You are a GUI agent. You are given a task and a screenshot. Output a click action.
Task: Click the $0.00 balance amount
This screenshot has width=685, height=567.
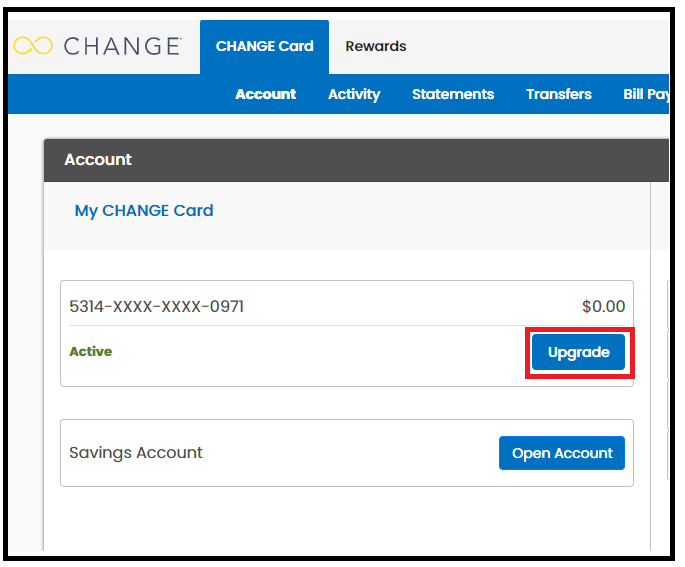[603, 306]
